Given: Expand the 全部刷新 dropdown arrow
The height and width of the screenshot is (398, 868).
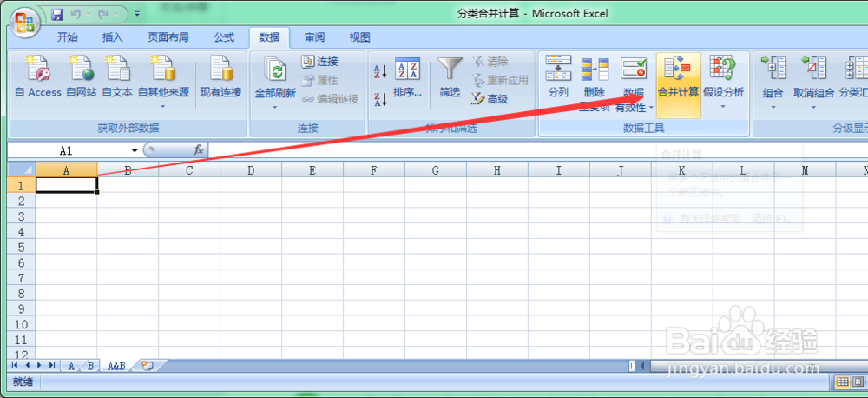Looking at the screenshot, I should [275, 106].
